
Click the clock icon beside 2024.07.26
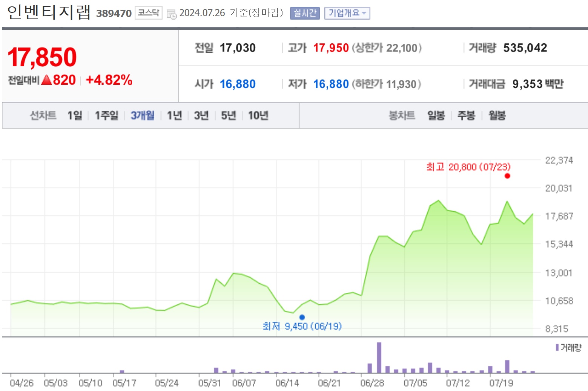[x=172, y=14]
